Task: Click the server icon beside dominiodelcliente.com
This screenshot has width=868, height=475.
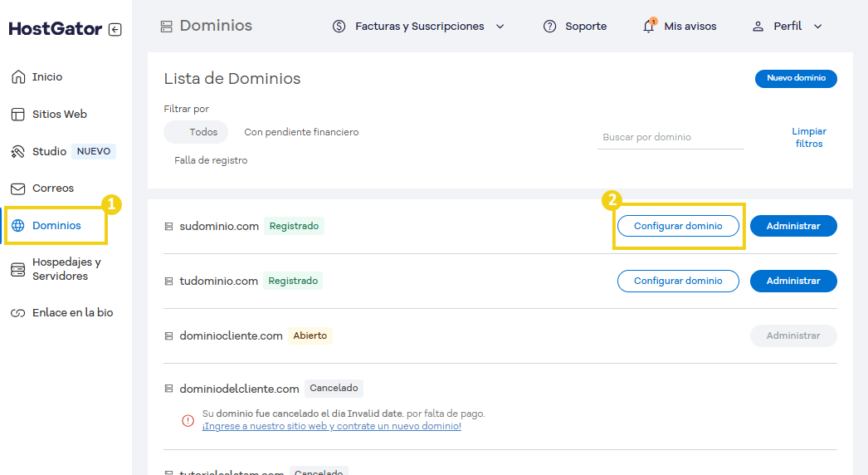Action: (168, 389)
